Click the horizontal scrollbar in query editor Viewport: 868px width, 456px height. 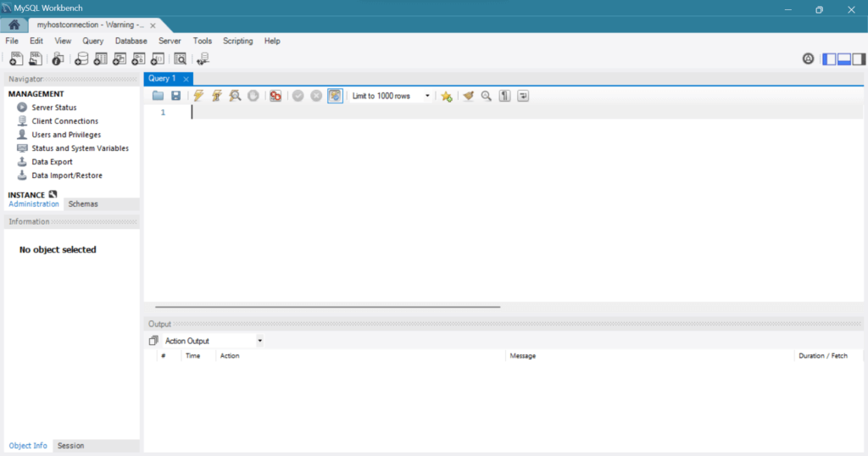(328, 307)
